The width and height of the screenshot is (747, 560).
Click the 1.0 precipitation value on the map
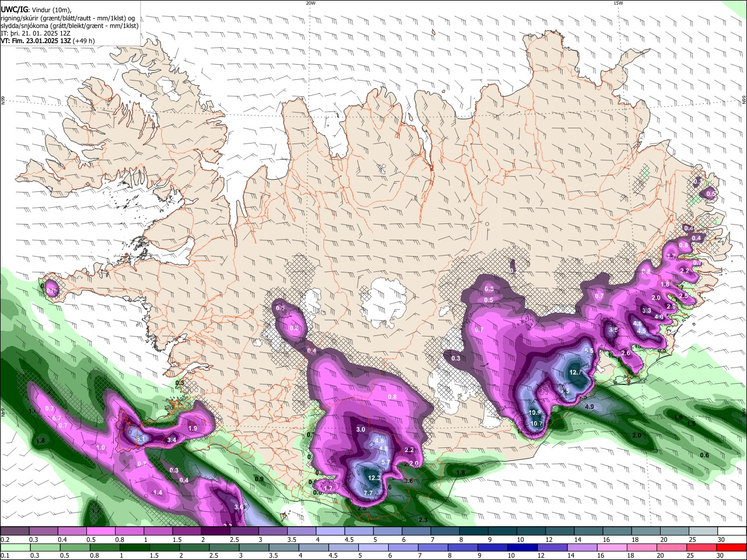click(x=100, y=447)
